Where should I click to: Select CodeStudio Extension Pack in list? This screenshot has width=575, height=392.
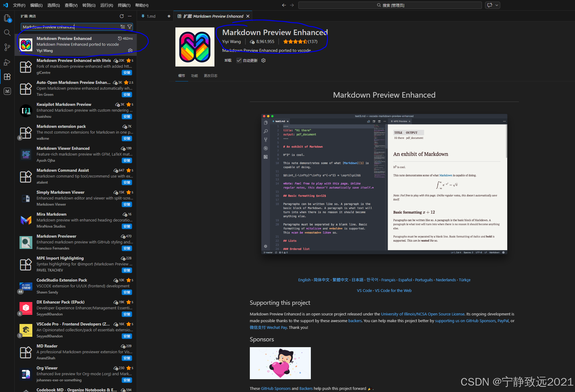tap(76, 286)
